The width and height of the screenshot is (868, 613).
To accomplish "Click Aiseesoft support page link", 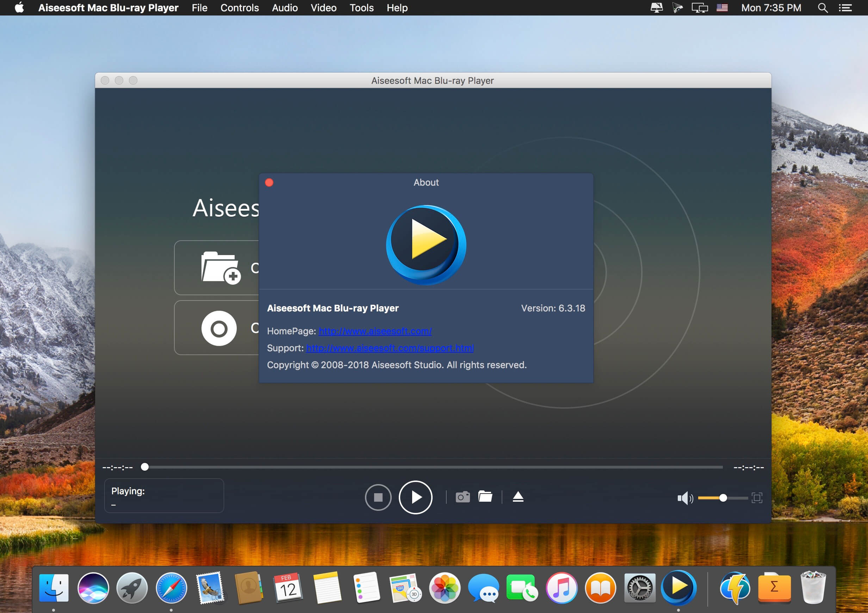I will coord(390,347).
